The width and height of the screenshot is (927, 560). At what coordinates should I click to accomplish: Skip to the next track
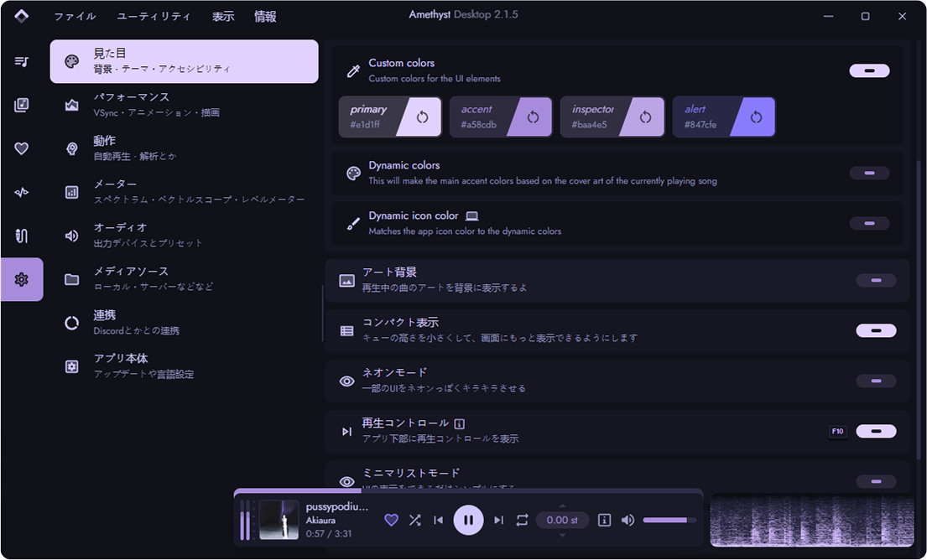click(x=498, y=520)
